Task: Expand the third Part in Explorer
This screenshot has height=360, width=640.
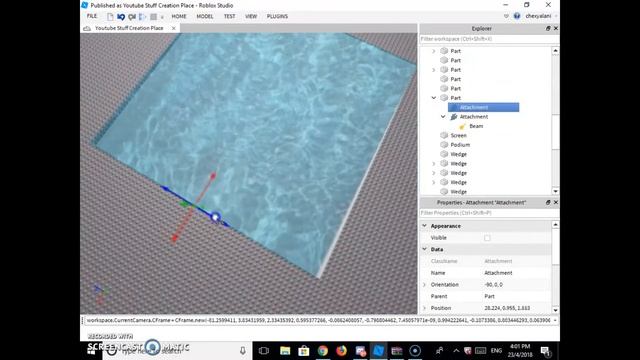Action: [x=434, y=70]
